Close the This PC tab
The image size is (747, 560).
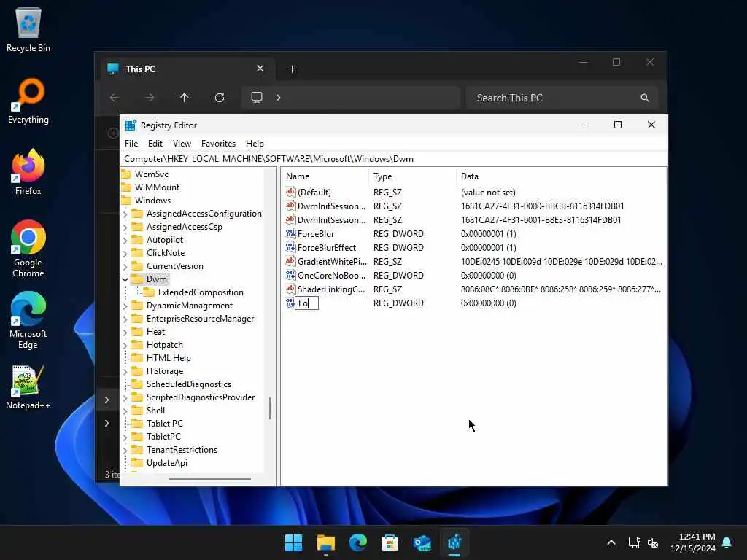pos(260,69)
